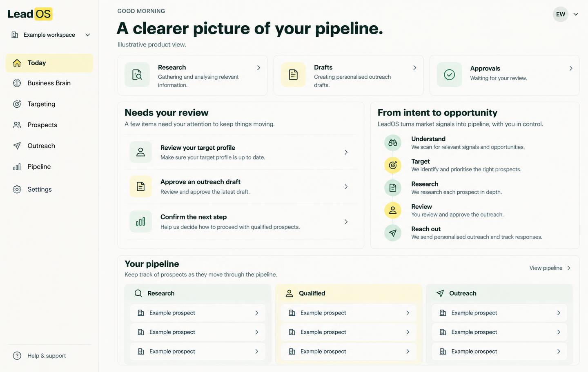This screenshot has width=588, height=372.
Task: Click the LeadOS logo
Action: pos(30,14)
